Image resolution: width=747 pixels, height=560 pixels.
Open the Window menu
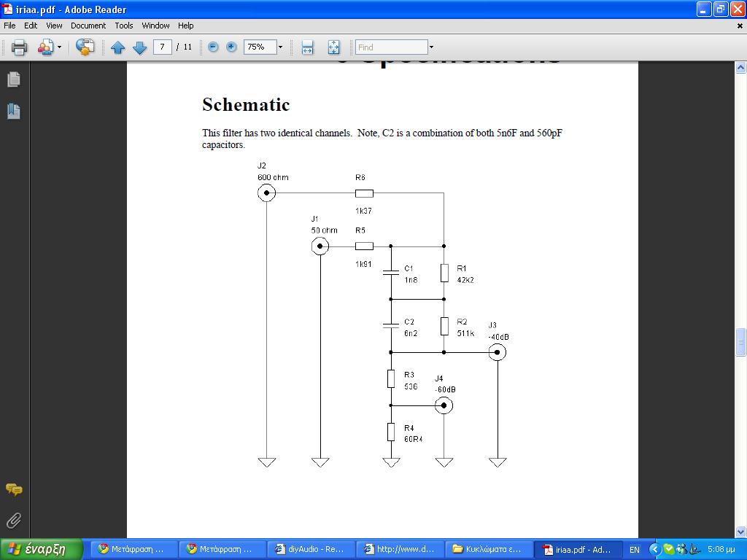(155, 26)
